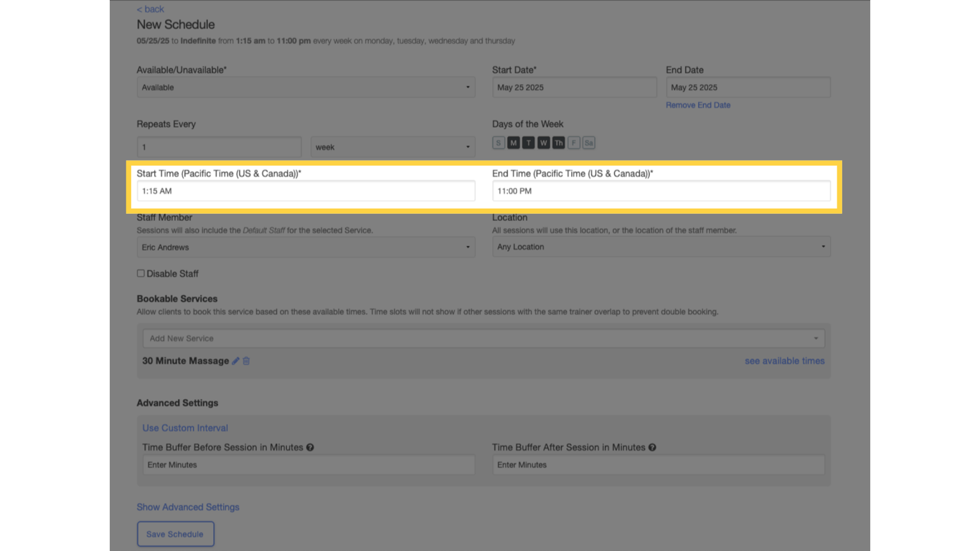Click the Save Schedule button
Screen dimensions: 980x551
pyautogui.click(x=176, y=534)
